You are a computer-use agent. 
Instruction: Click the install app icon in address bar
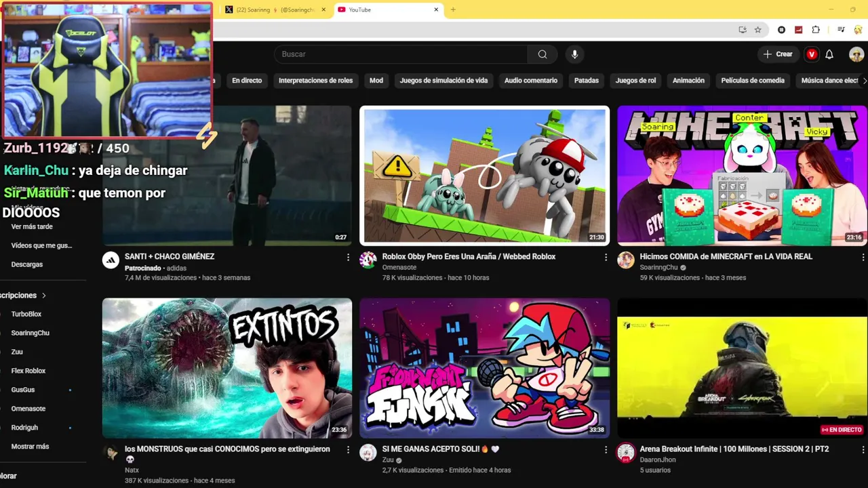(x=743, y=30)
